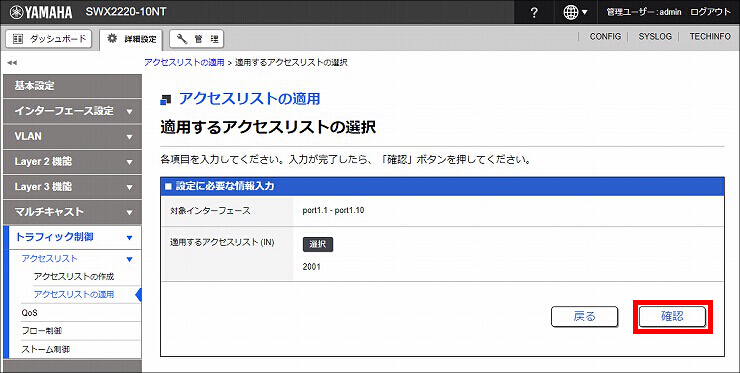Click the 2001 access list value
This screenshot has width=740, height=373.
pos(311,267)
